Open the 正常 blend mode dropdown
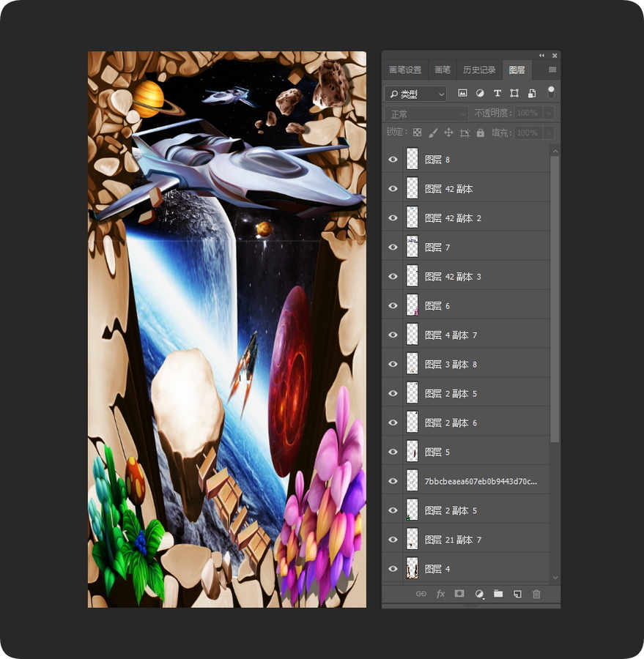The width and height of the screenshot is (644, 659). [426, 113]
